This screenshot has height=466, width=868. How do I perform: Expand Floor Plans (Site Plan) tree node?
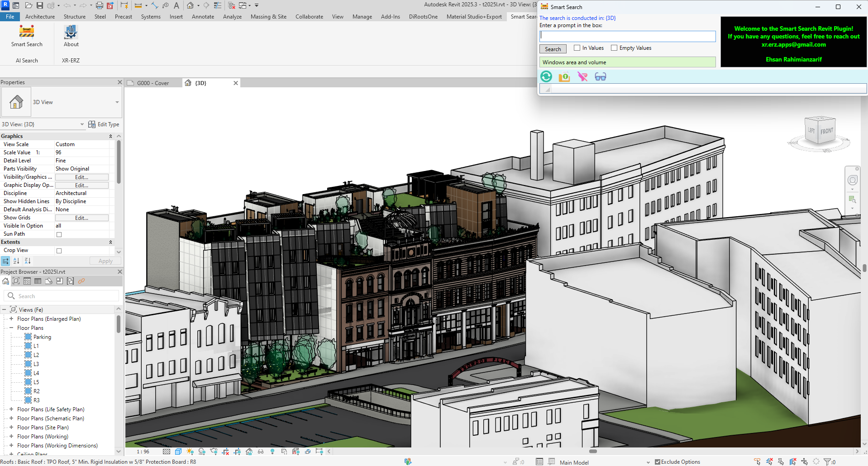11,428
